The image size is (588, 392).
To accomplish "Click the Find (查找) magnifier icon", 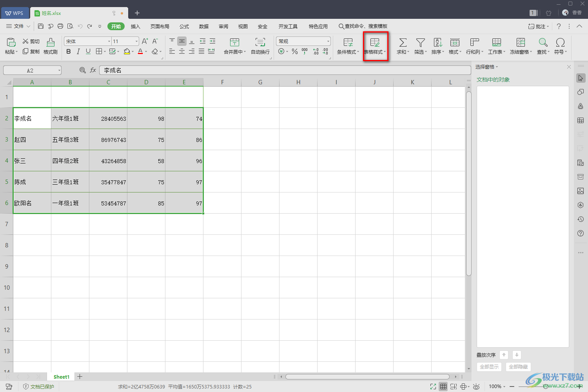I will [543, 42].
